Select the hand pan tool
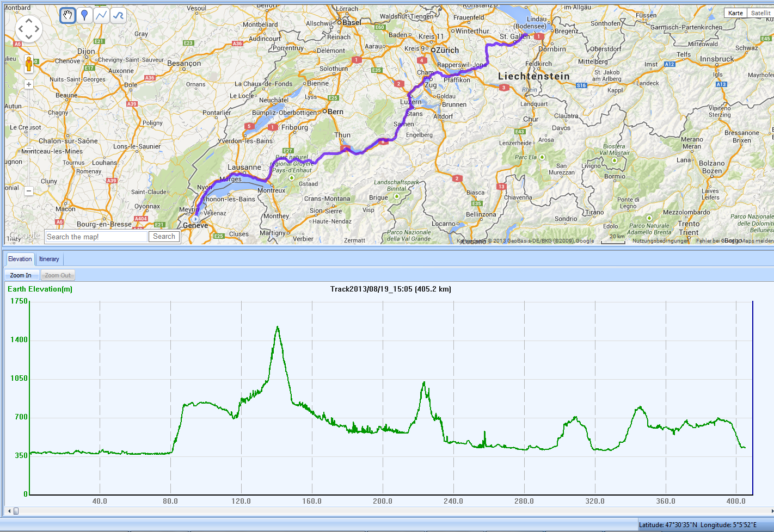The image size is (774, 532). [67, 15]
